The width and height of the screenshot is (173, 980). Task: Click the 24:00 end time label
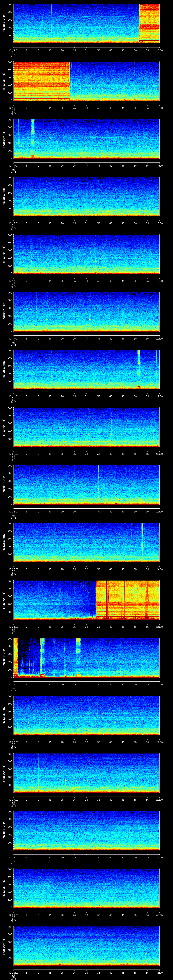click(159, 569)
